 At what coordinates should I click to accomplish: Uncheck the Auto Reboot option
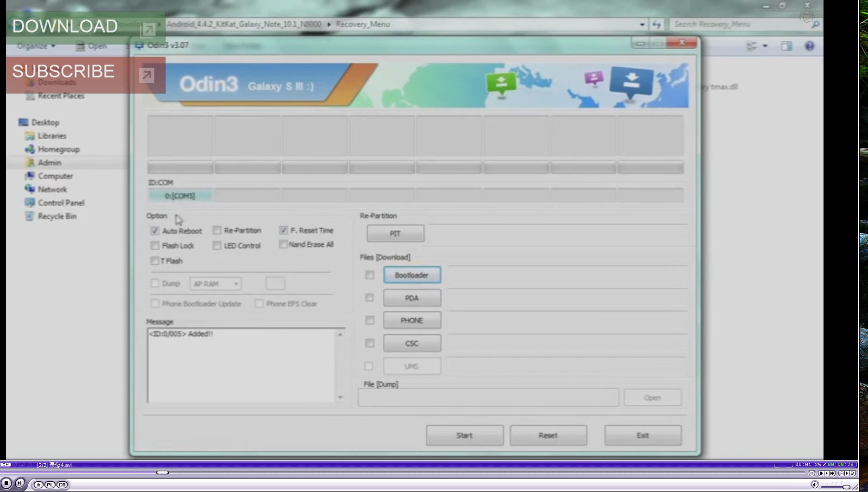(155, 231)
